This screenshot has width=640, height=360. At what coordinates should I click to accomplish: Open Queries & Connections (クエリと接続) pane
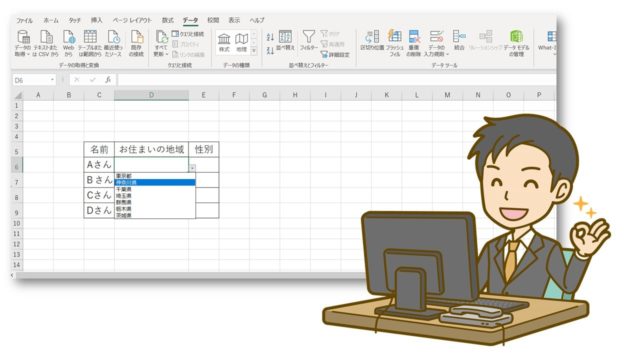point(188,34)
